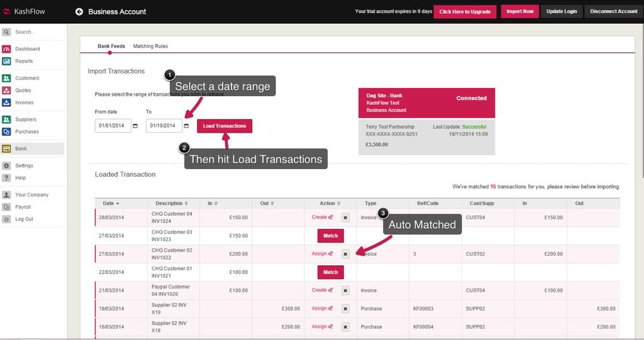Click the Settings gear icon
The image size is (644, 340).
click(6, 166)
